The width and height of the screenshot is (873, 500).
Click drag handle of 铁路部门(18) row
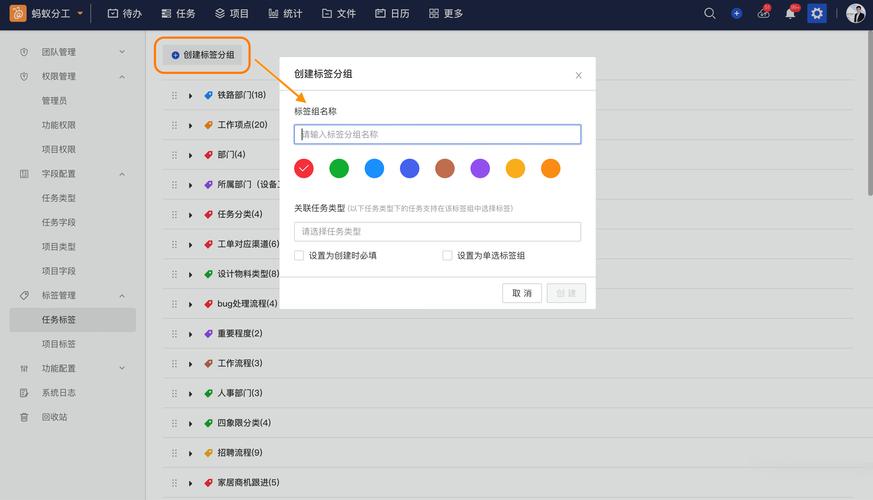(174, 95)
